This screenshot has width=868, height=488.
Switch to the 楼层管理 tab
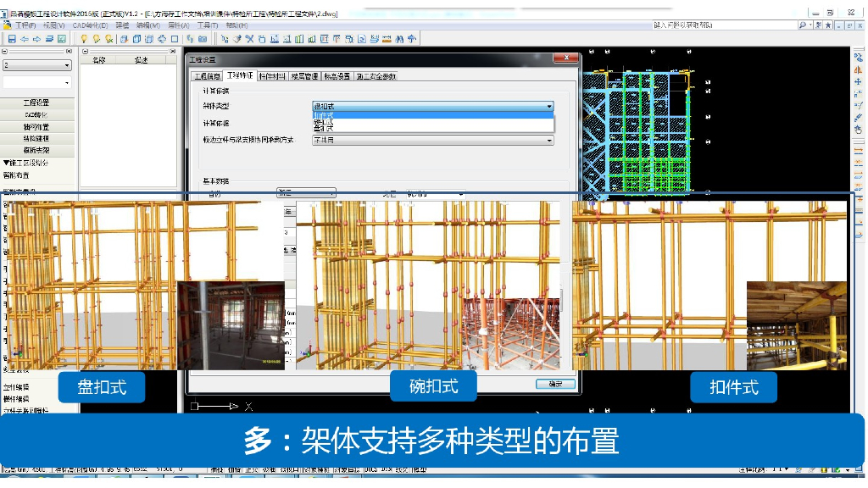click(x=304, y=76)
